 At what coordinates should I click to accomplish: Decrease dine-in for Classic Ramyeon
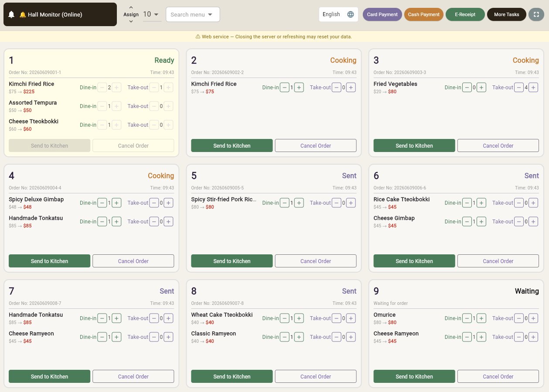285,337
